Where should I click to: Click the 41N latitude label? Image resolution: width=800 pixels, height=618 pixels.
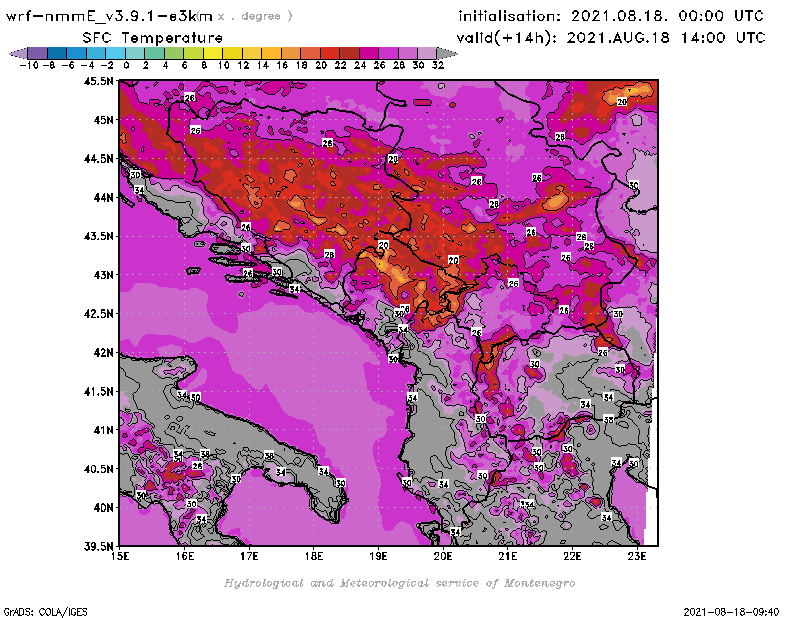coord(103,430)
